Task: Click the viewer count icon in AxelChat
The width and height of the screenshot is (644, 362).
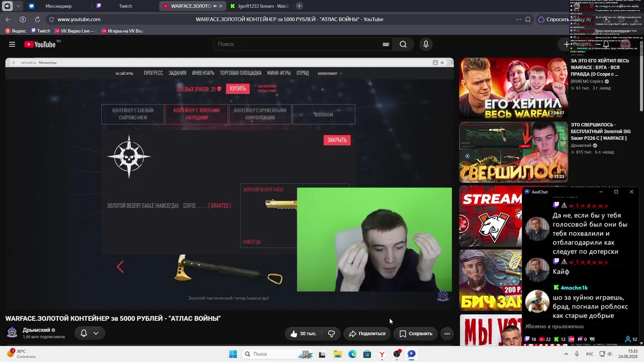Action: pyautogui.click(x=627, y=339)
